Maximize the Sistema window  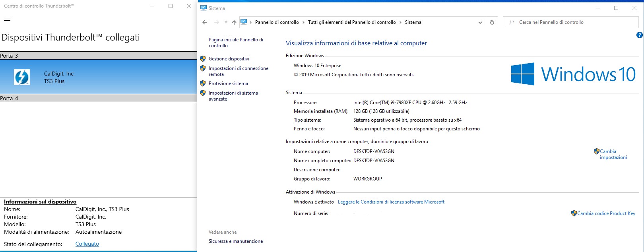tap(616, 8)
